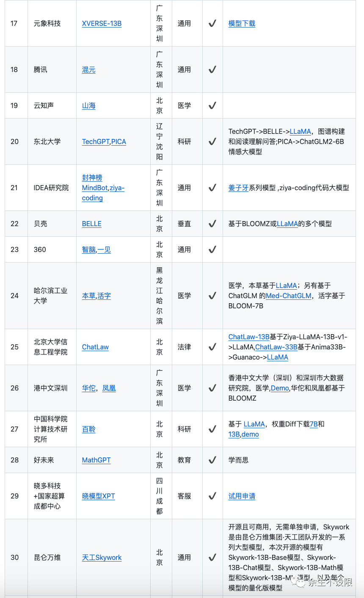This screenshot has height=598, width=364.
Task: Open the 晓模型XPT link
Action: (99, 496)
